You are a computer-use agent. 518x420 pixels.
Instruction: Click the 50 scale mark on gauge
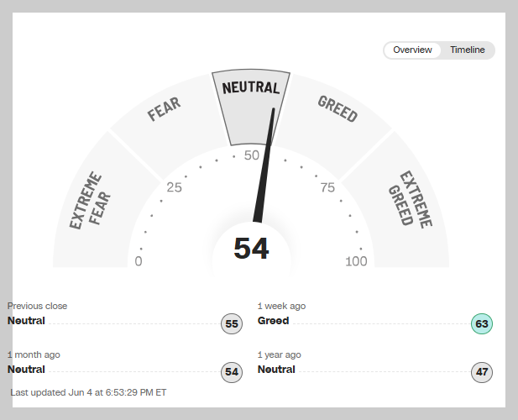(x=251, y=155)
